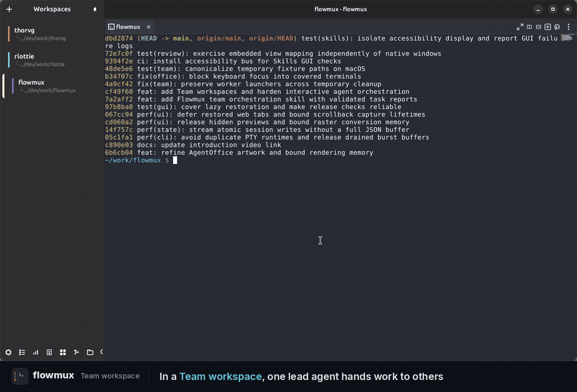Switch to the thorvg workspace

click(52, 34)
